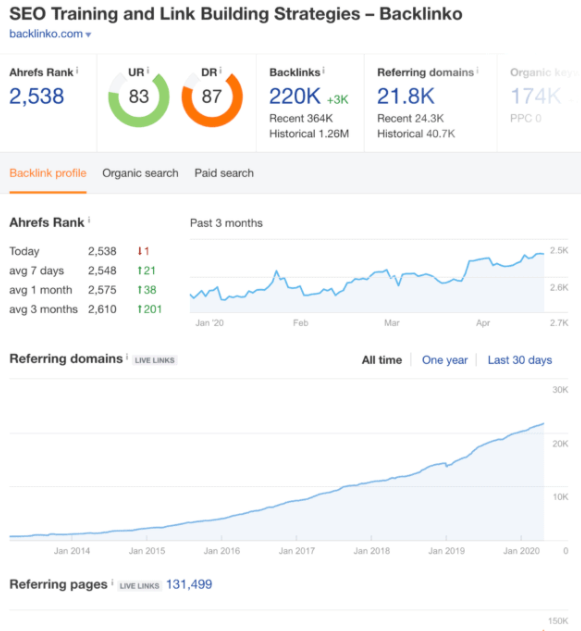
Task: Click the avg 3 months value 2,610
Action: (x=102, y=309)
